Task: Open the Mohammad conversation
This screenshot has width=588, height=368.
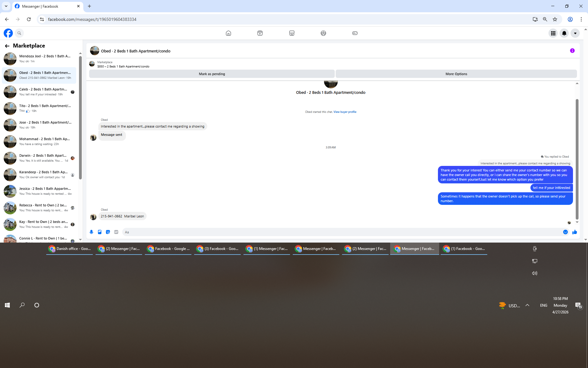Action: coord(39,141)
